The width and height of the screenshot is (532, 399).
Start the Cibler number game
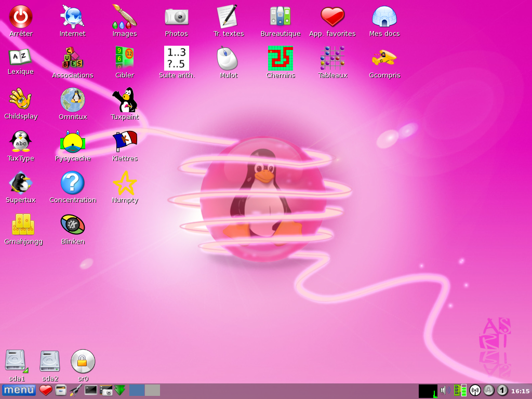pyautogui.click(x=125, y=58)
